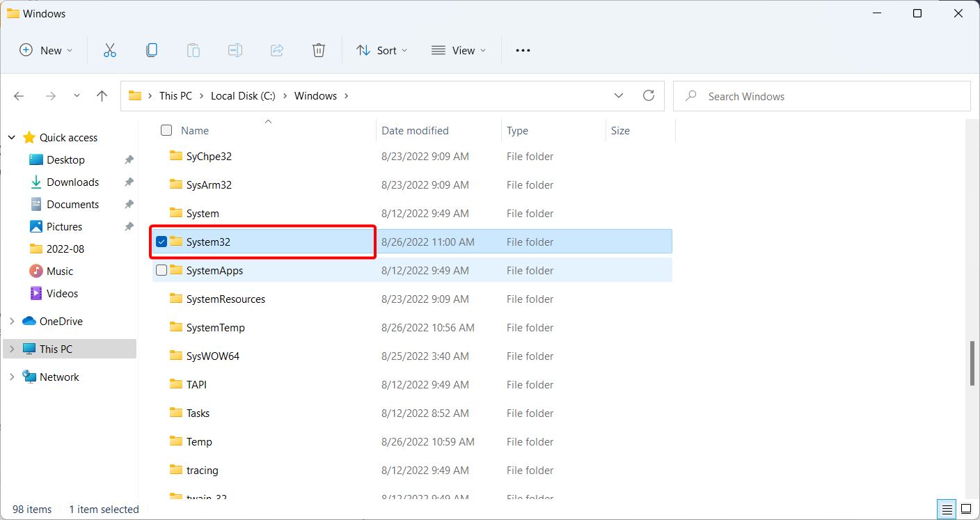Click the Copy icon in toolbar
Image resolution: width=980 pixels, height=520 pixels.
[x=152, y=50]
